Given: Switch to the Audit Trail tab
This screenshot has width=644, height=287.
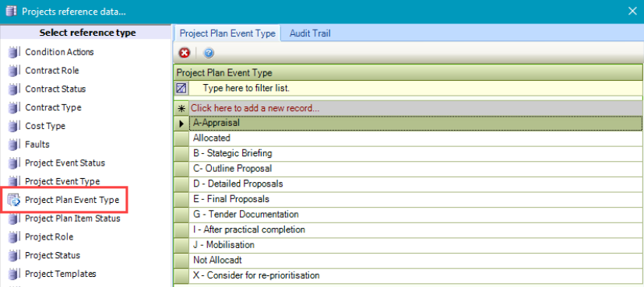Looking at the screenshot, I should [x=310, y=33].
